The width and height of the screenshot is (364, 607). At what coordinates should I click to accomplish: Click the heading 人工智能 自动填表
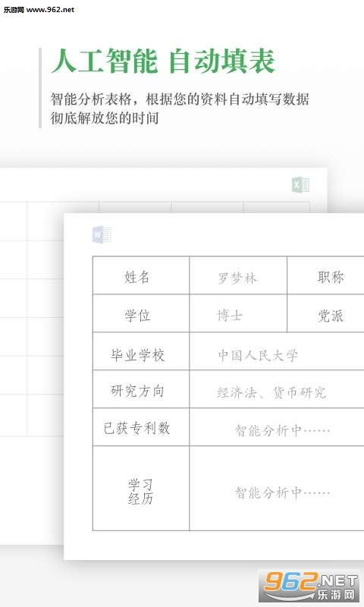click(163, 61)
